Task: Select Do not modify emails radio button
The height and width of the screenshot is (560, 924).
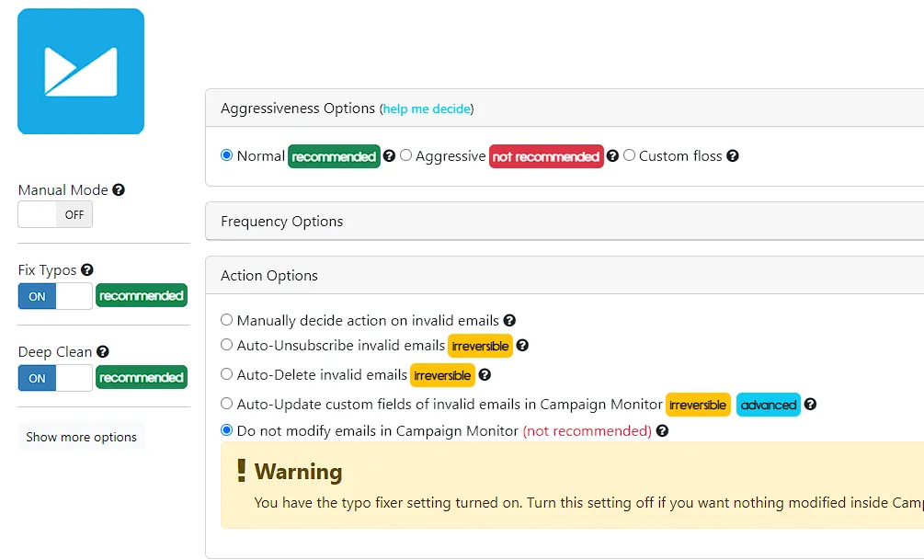Action: click(226, 430)
